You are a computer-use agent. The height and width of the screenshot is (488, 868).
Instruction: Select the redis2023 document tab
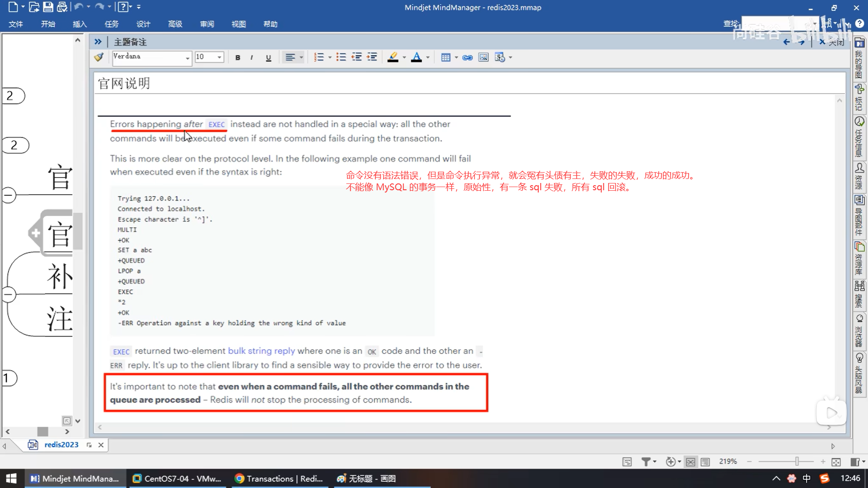(x=61, y=445)
